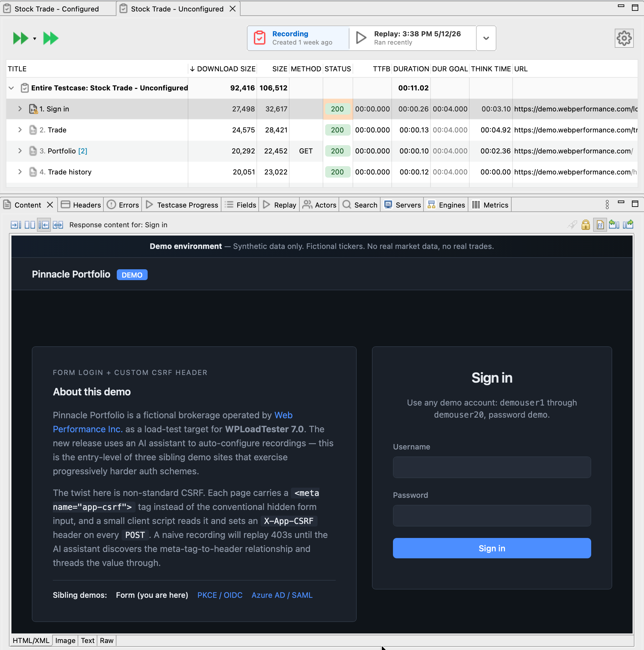Screen dimensions: 644x650
Task: Switch to the Replay tab in the lower panel
Action: pyautogui.click(x=279, y=205)
